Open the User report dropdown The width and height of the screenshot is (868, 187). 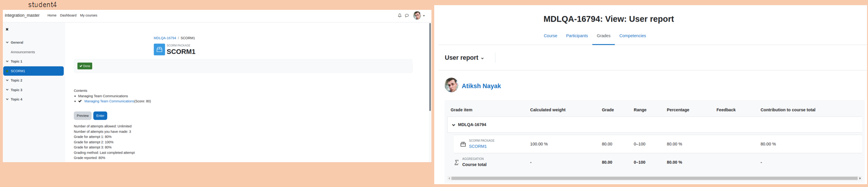point(464,58)
